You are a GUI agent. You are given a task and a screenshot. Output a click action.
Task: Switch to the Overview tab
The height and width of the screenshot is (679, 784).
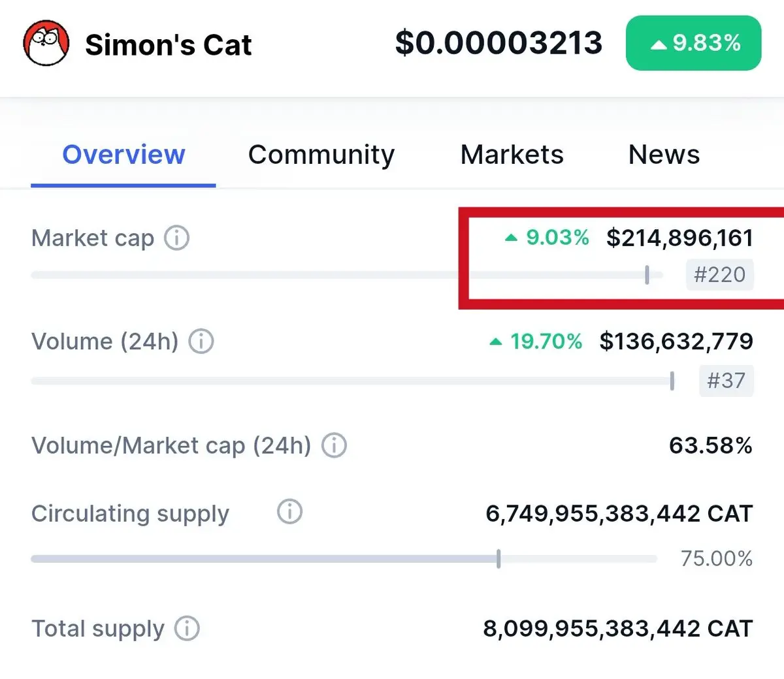(x=123, y=155)
